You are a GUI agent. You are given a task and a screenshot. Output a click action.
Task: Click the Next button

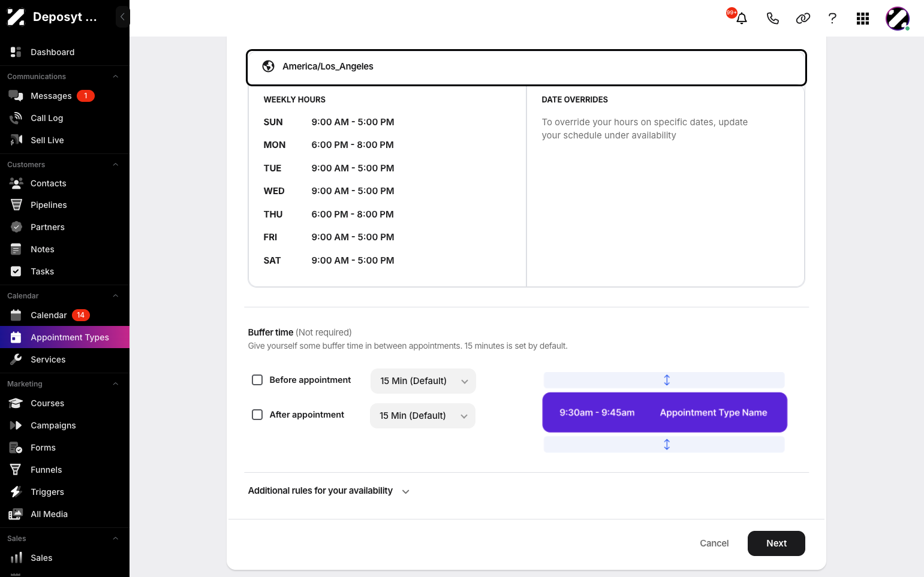pos(776,543)
